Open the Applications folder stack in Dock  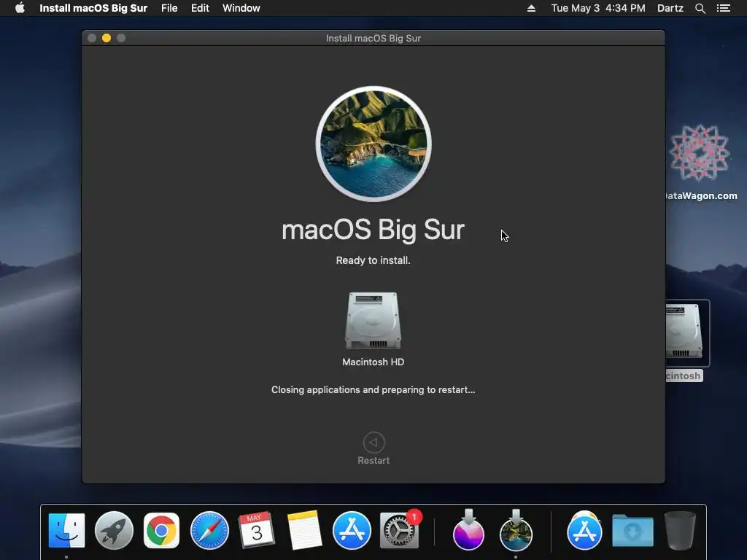coord(584,530)
